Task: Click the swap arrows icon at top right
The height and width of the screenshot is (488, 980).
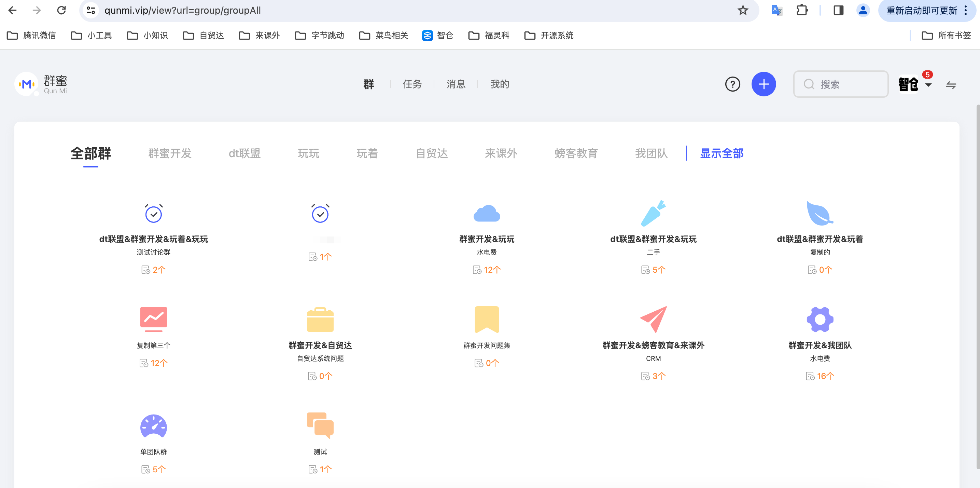Action: click(x=951, y=85)
